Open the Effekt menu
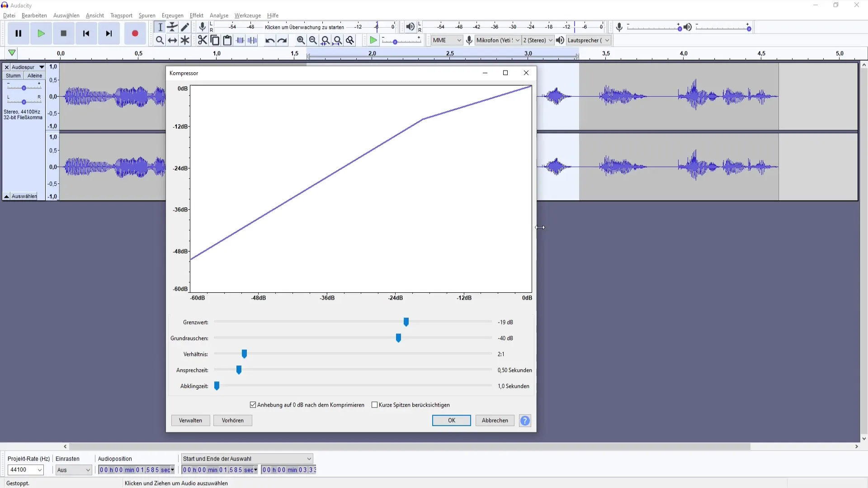This screenshot has width=868, height=488. pyautogui.click(x=196, y=15)
